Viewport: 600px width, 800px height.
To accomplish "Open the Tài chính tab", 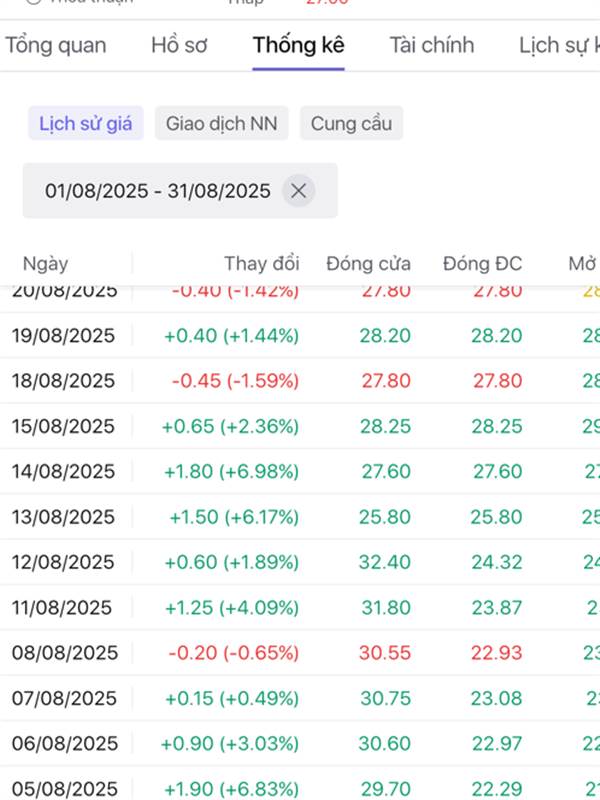I will click(x=432, y=45).
